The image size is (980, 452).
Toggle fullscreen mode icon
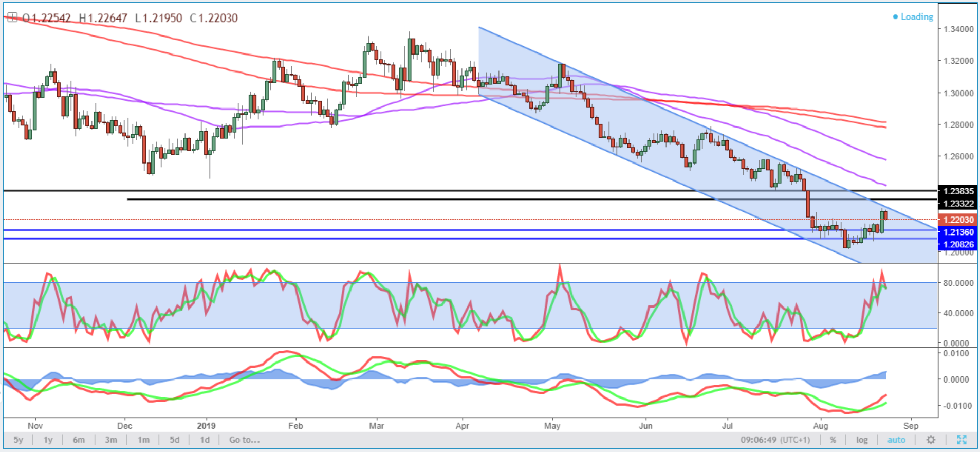(961, 440)
